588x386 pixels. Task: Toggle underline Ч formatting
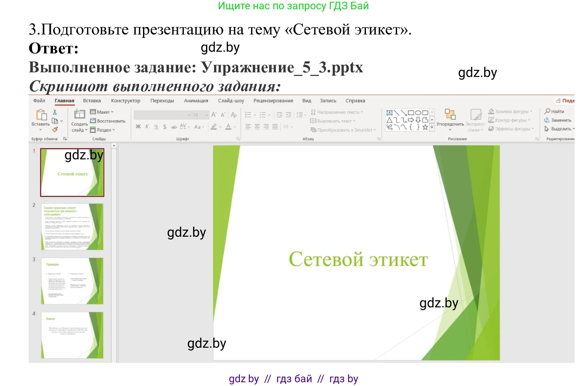[x=156, y=127]
